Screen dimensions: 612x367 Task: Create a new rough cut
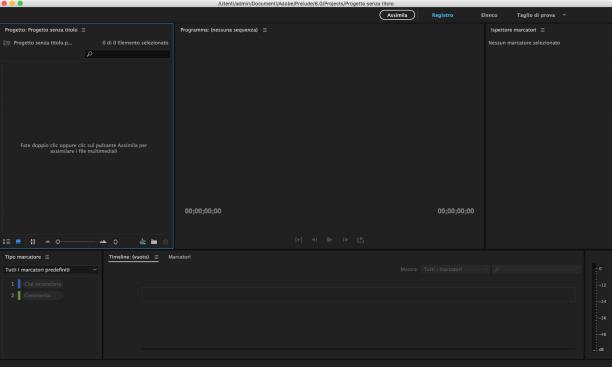[x=143, y=242]
